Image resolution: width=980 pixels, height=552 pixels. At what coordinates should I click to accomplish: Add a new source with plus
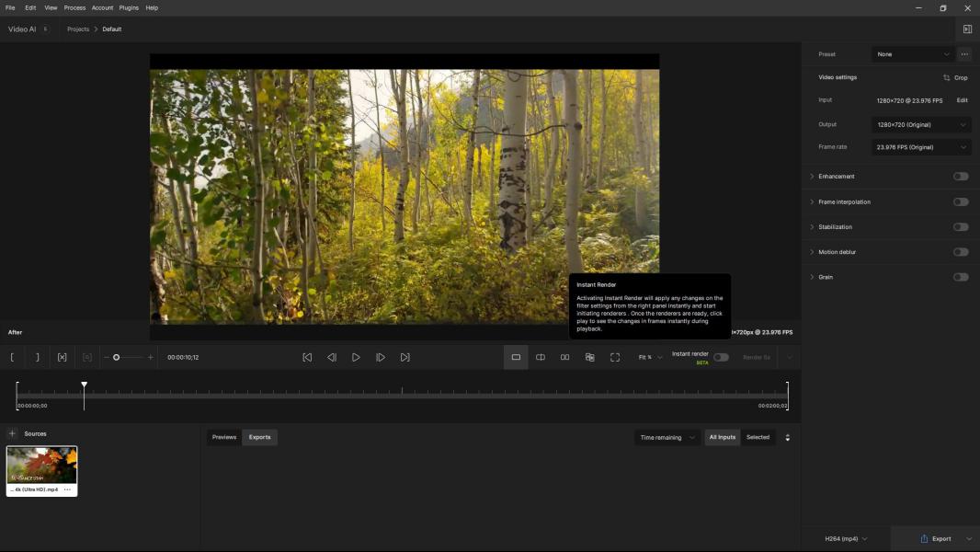(x=12, y=433)
